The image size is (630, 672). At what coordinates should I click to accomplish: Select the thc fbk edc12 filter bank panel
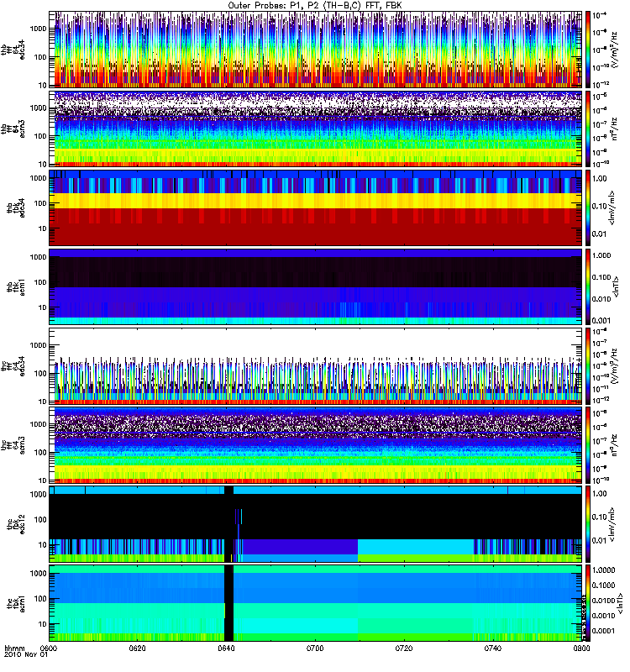[316, 524]
